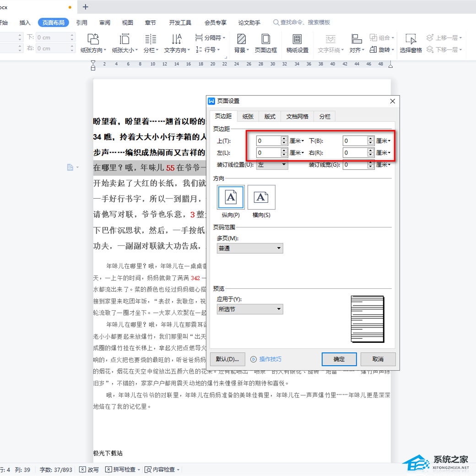
Task: Expand bottom margin unit (厘米) dropdown
Action: pyautogui.click(x=384, y=141)
